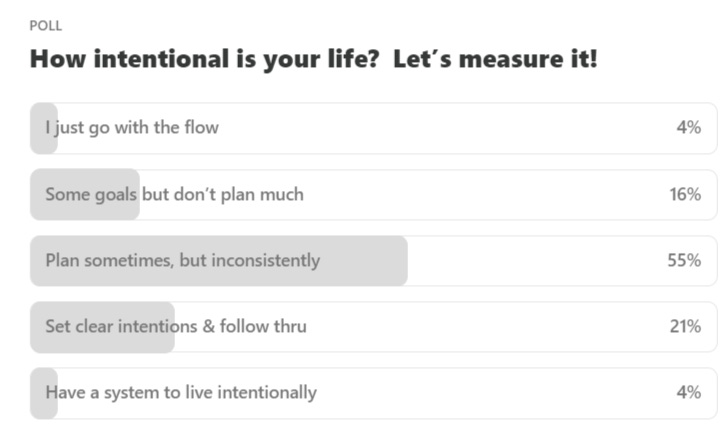This screenshot has width=725, height=445.
Task: Click the word "inconsistently" in the third option
Action: tap(265, 260)
